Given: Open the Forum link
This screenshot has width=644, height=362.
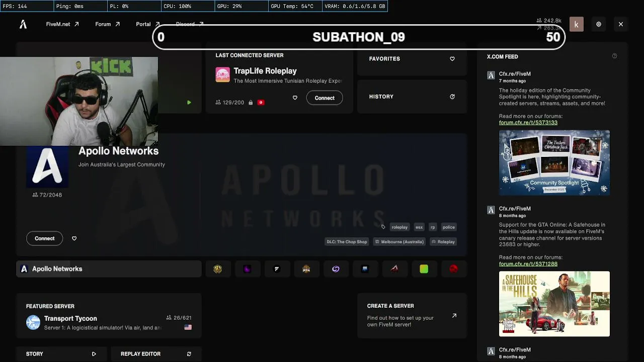Looking at the screenshot, I should 108,24.
